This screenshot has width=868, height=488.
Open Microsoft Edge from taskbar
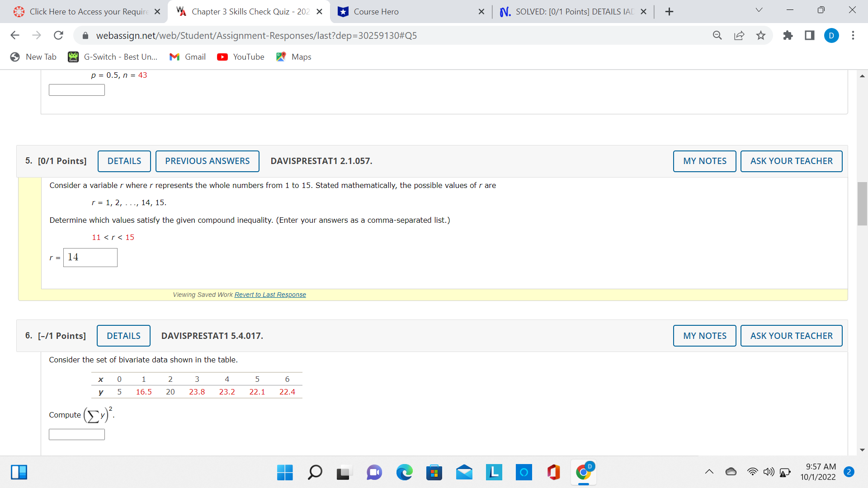pos(404,473)
